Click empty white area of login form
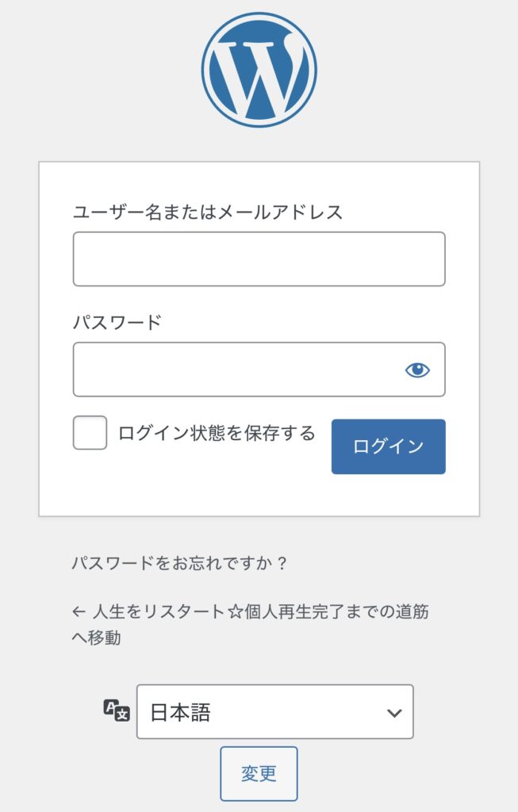This screenshot has height=812, width=518. point(259,496)
